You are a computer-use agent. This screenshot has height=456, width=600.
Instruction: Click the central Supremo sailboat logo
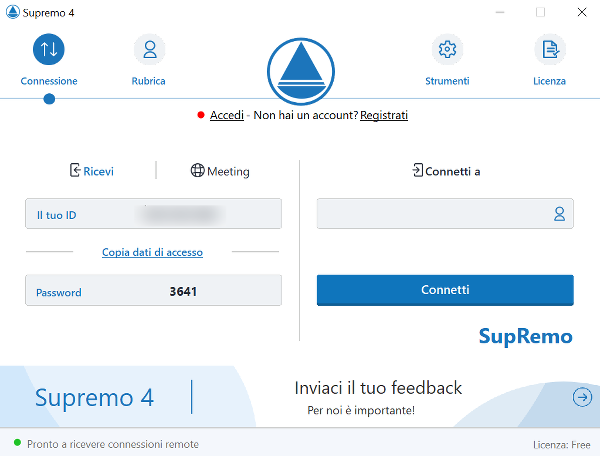pos(301,71)
